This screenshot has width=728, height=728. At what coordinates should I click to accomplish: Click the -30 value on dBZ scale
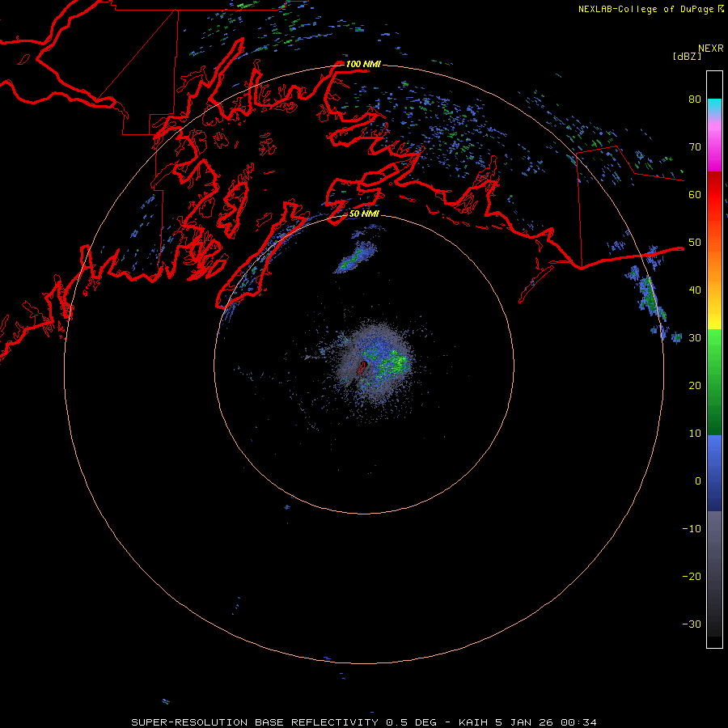[692, 624]
